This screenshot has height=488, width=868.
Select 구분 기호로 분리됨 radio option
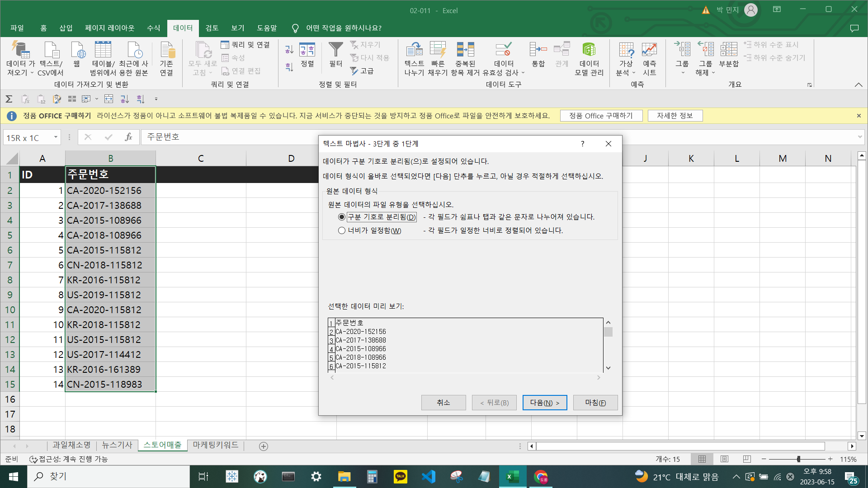pos(342,217)
